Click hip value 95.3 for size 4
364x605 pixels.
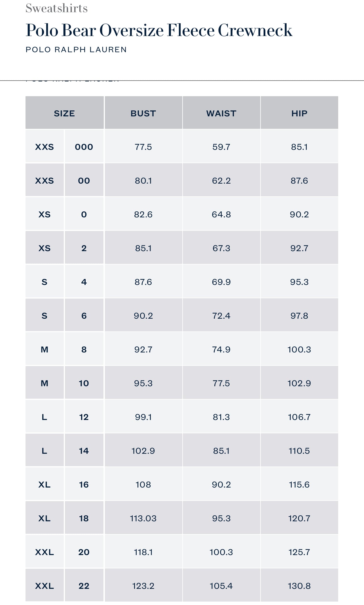299,282
